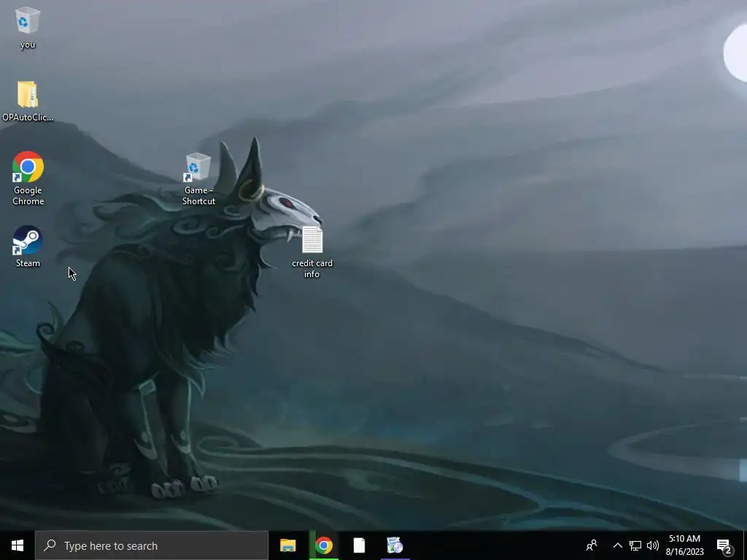Viewport: 747px width, 560px height.
Task: Open the volume speaker icon
Action: [653, 545]
